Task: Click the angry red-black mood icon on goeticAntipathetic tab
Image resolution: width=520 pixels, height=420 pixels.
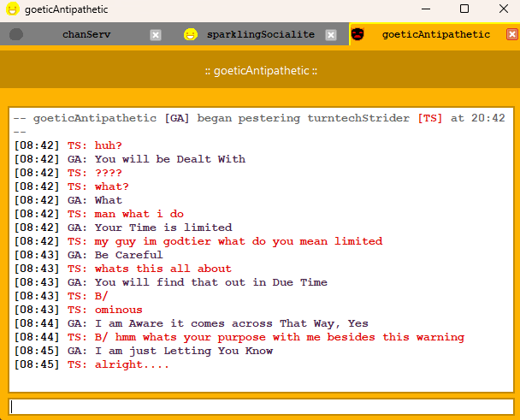Action: [x=357, y=34]
